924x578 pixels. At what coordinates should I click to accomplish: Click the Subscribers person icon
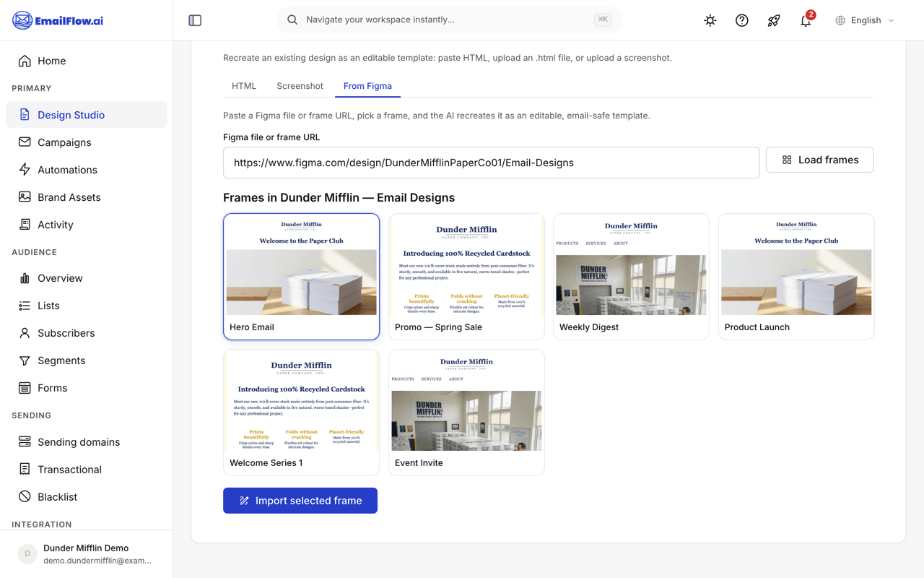point(25,333)
